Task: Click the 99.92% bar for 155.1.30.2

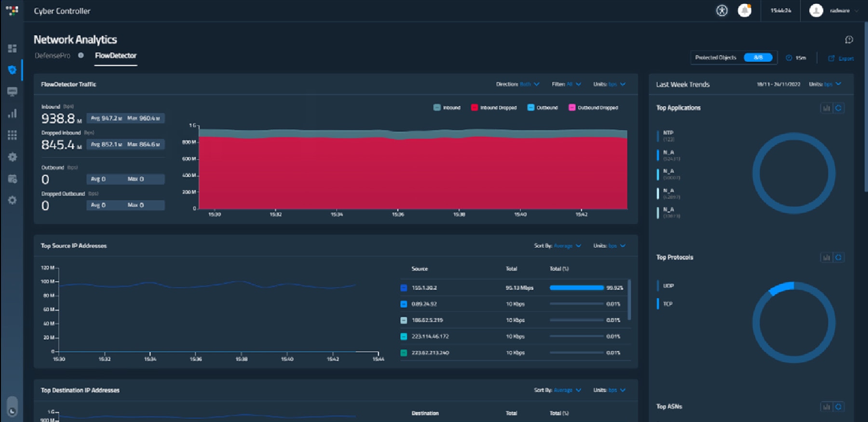Action: (x=577, y=288)
